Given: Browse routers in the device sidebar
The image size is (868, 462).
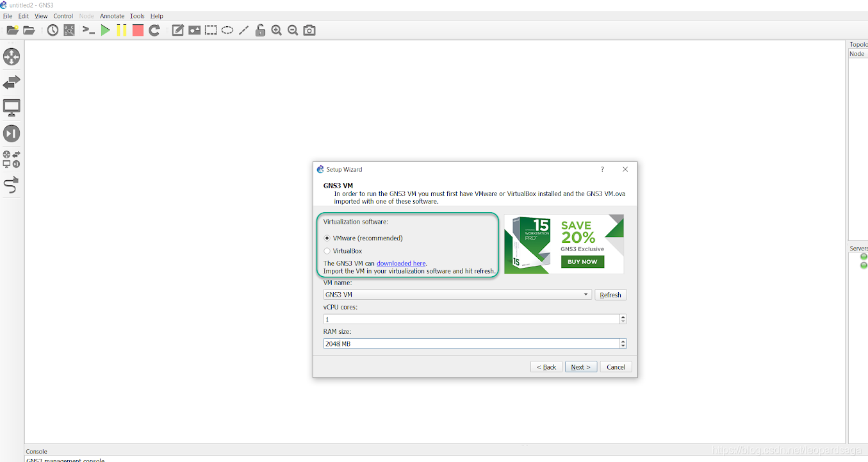Looking at the screenshot, I should coord(12,56).
